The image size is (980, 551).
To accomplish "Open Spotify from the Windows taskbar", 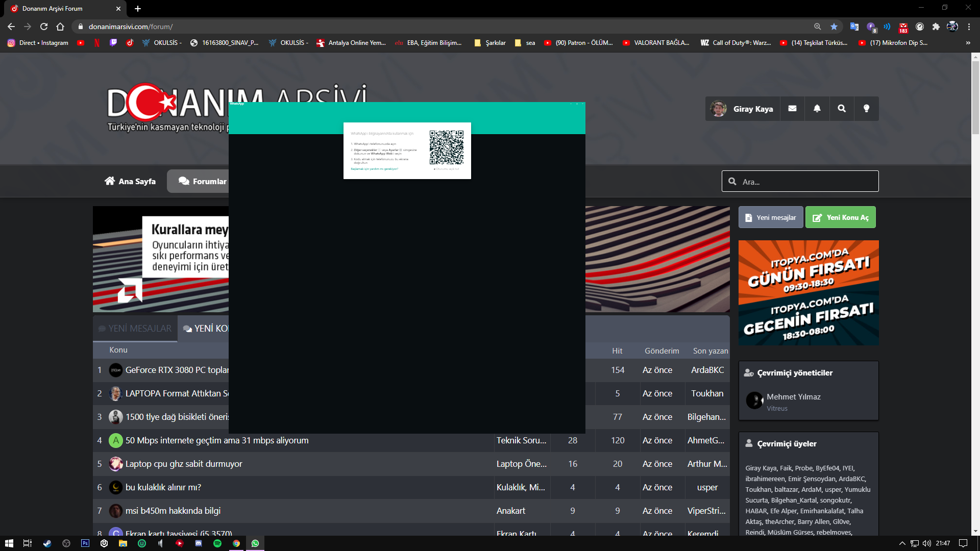I will (x=217, y=543).
